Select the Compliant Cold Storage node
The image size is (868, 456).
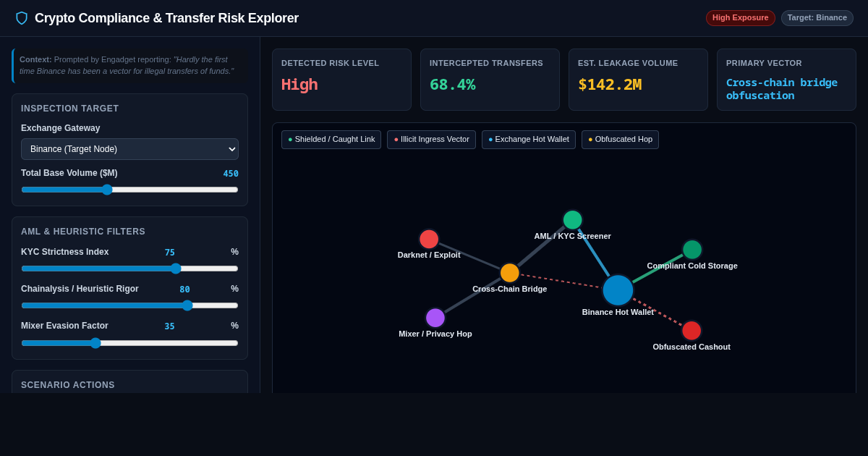pyautogui.click(x=692, y=250)
